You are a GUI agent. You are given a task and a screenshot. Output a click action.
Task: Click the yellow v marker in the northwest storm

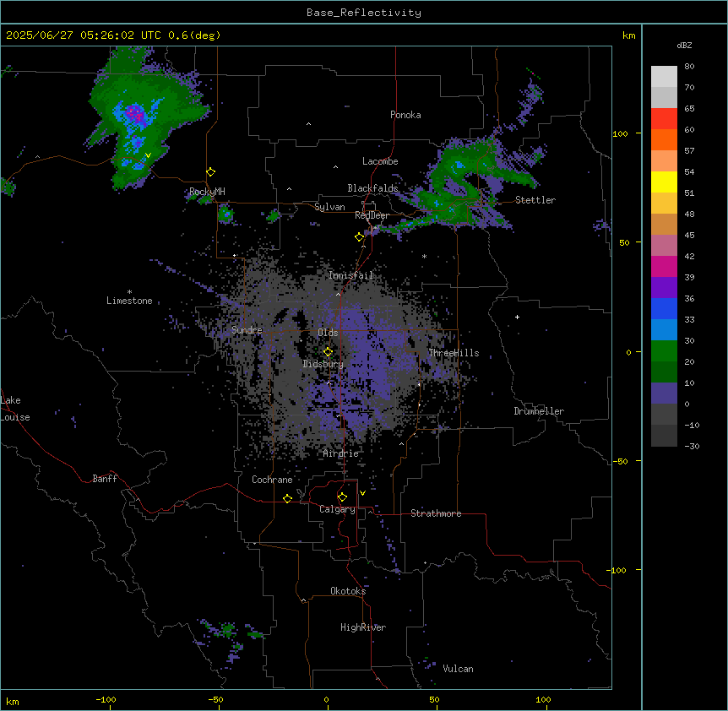(148, 155)
